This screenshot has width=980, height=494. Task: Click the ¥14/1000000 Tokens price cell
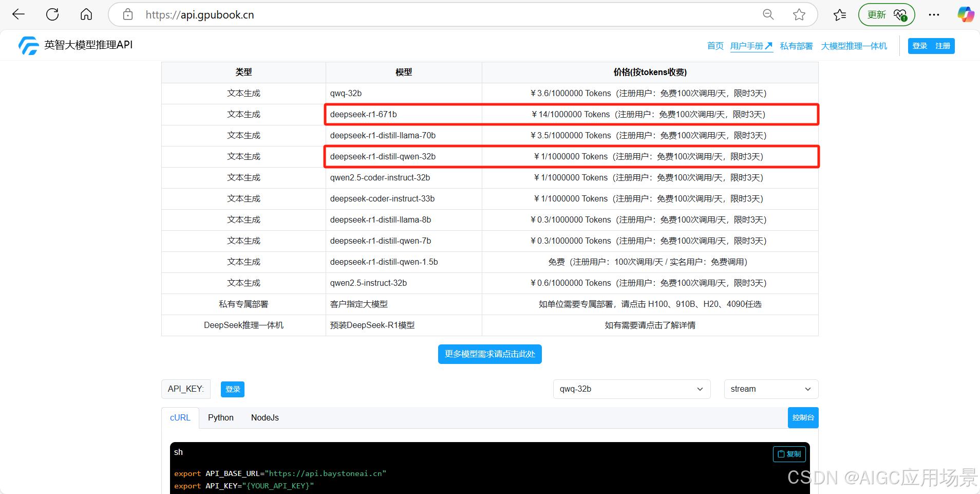(x=650, y=114)
